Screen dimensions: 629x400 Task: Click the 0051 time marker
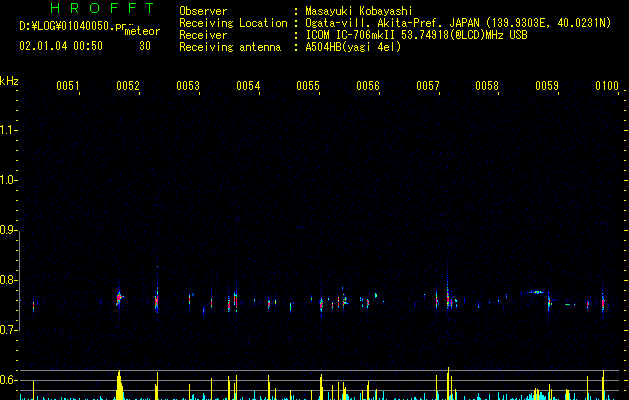coord(67,85)
